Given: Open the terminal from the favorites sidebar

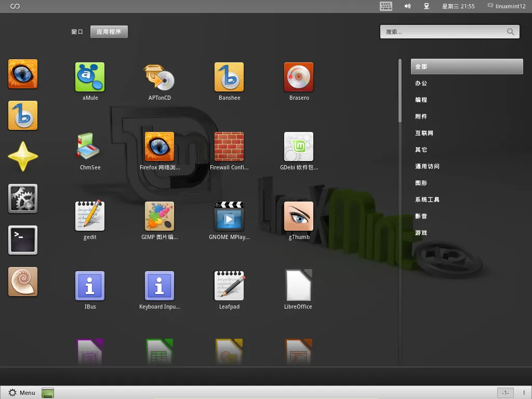Looking at the screenshot, I should coord(22,240).
